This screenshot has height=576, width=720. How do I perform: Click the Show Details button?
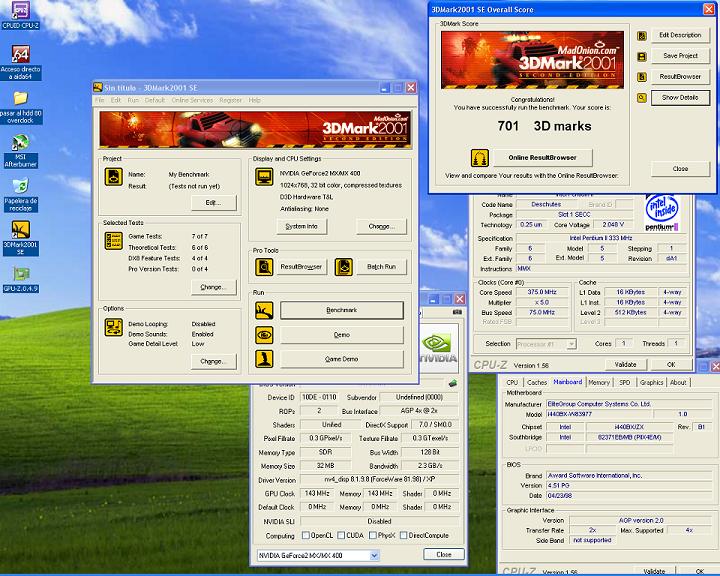coord(680,97)
